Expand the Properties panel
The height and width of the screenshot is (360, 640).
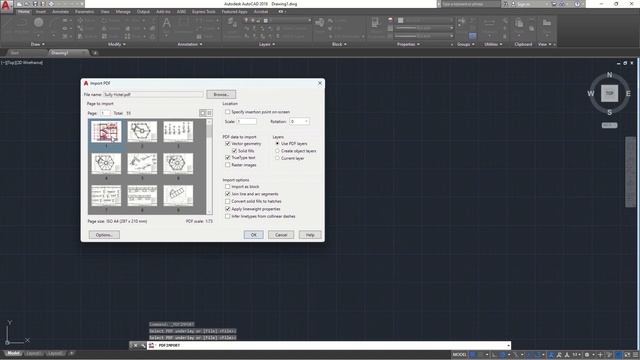point(408,44)
